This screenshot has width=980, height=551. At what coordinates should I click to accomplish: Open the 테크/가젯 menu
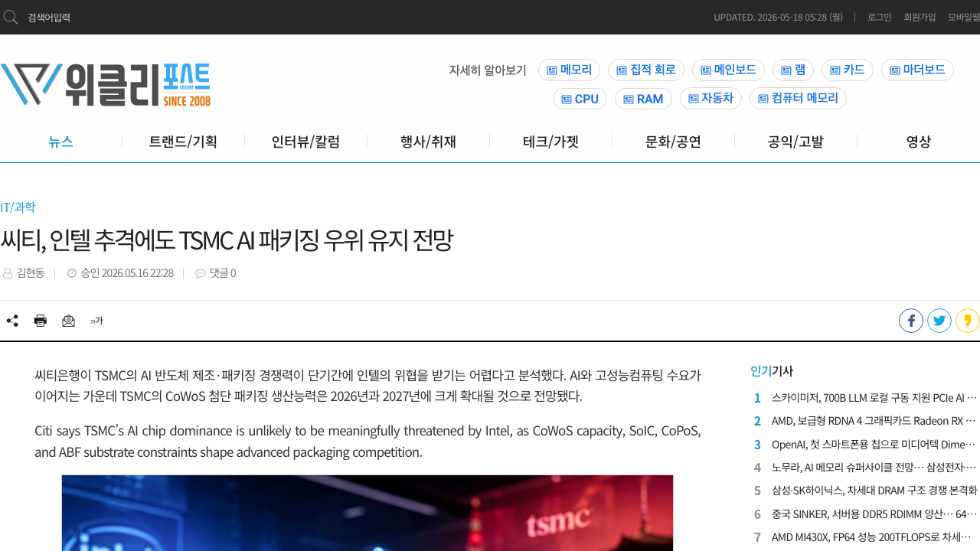point(550,141)
